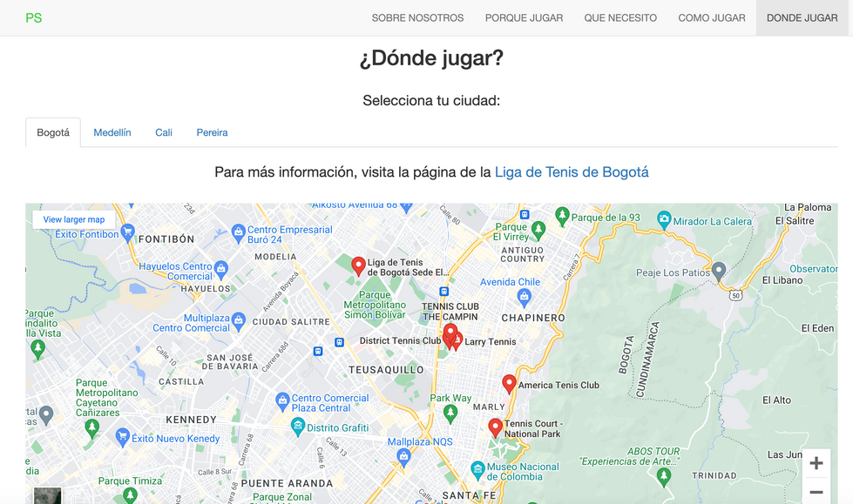Click the route 50 highway shield

[735, 296]
